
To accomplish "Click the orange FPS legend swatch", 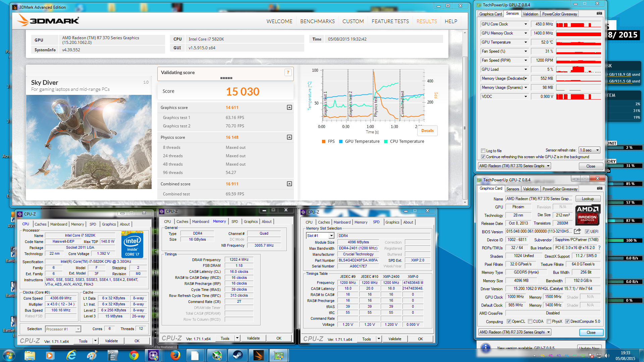I will pos(324,141).
